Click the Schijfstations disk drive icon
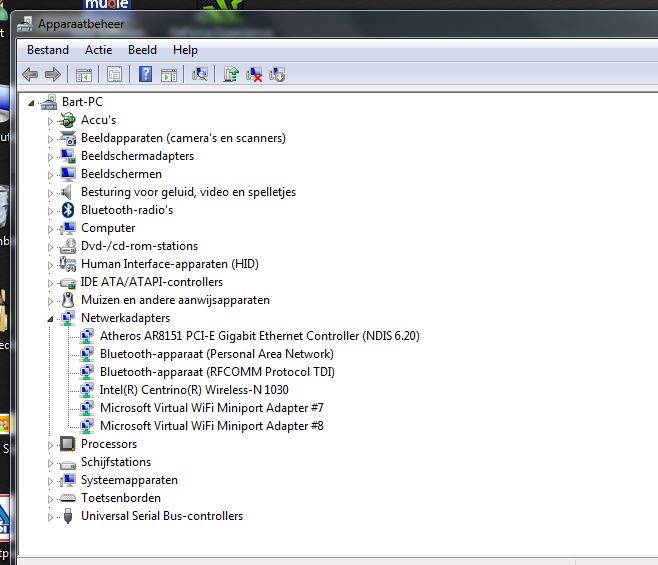The width and height of the screenshot is (658, 565). [x=68, y=465]
